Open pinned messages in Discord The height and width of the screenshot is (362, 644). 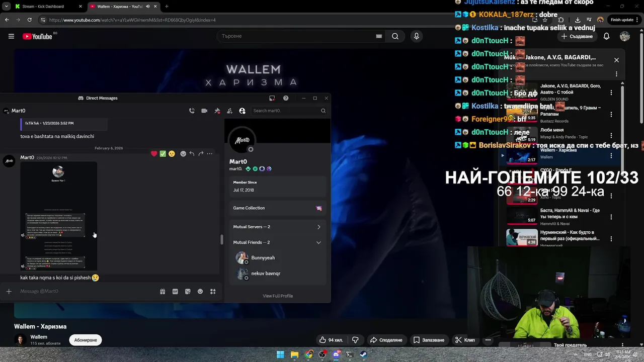217,111
